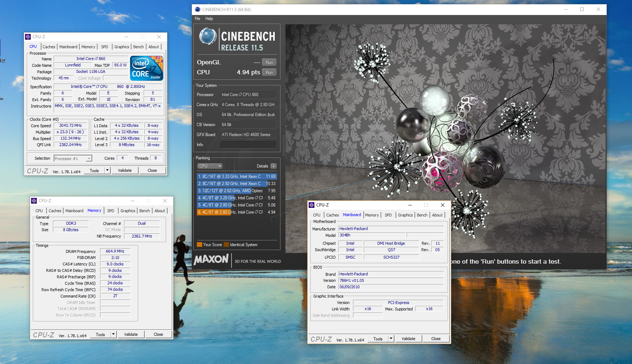Expand Tools dropdown arrow in CPU window

click(107, 170)
